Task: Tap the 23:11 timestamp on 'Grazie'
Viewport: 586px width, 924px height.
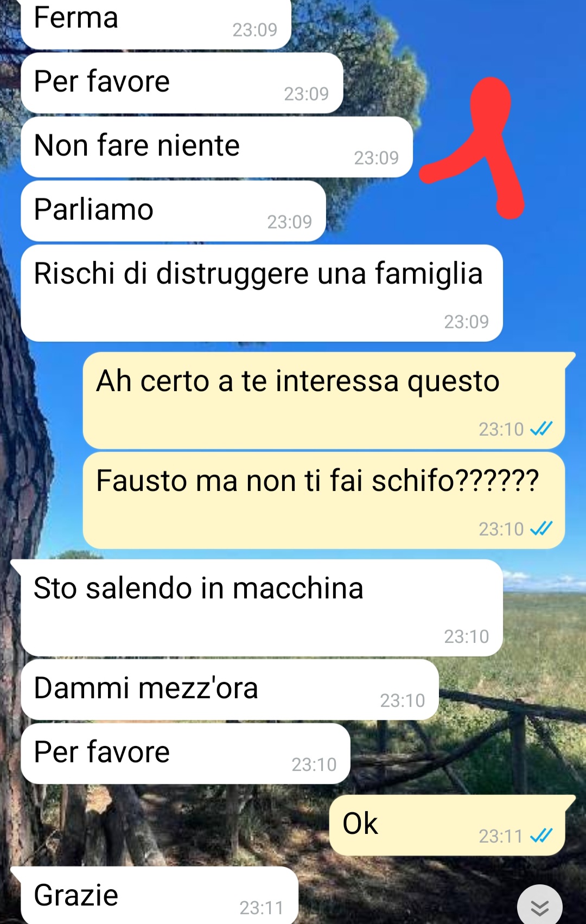Action: [262, 907]
